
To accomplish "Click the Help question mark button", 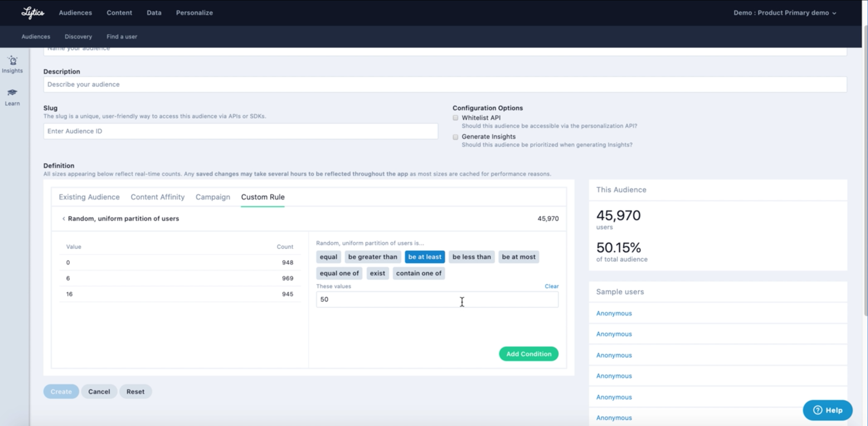I will 827,410.
